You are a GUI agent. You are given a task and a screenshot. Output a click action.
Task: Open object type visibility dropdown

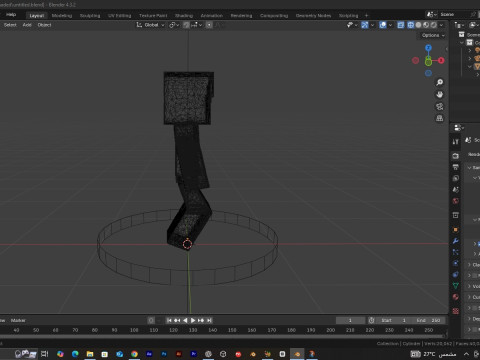pyautogui.click(x=352, y=25)
